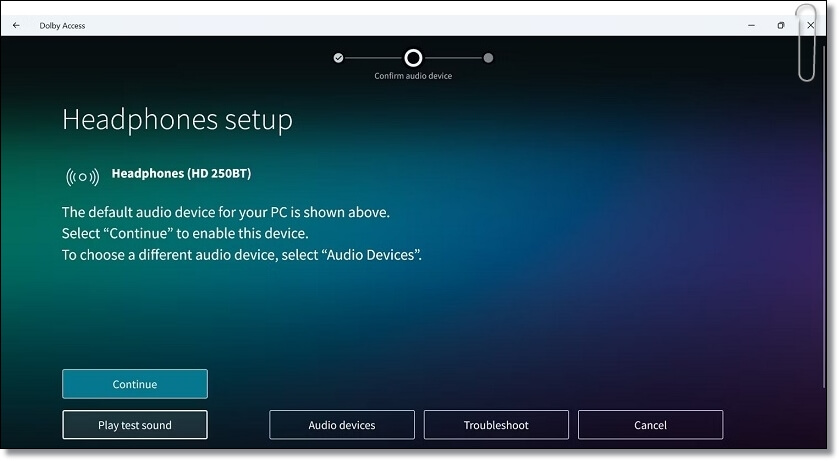The width and height of the screenshot is (839, 461).
Task: Click the line about choosing a different audio device
Action: (242, 255)
